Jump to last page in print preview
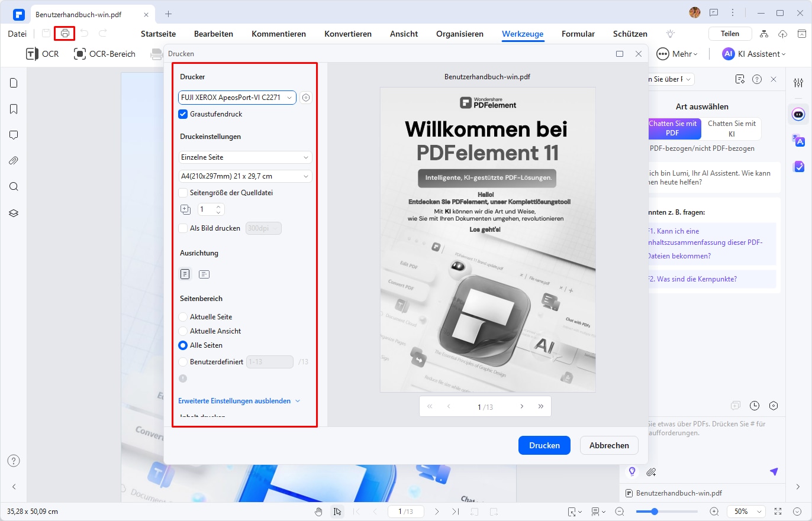The image size is (812, 521). point(540,406)
